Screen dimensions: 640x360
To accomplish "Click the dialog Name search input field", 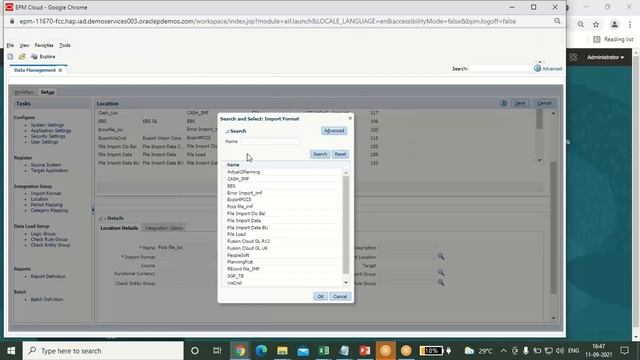I will click(269, 141).
